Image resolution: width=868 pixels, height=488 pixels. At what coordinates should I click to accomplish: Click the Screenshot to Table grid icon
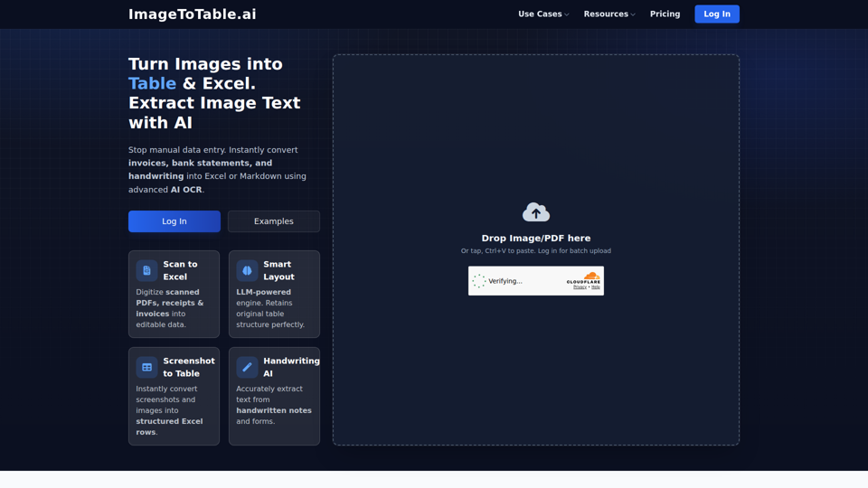pos(146,367)
